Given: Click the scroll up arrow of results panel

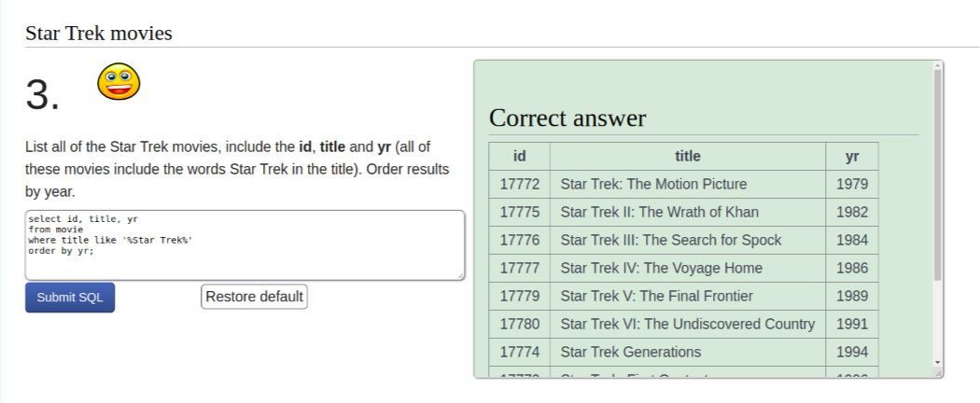Looking at the screenshot, I should [x=938, y=66].
